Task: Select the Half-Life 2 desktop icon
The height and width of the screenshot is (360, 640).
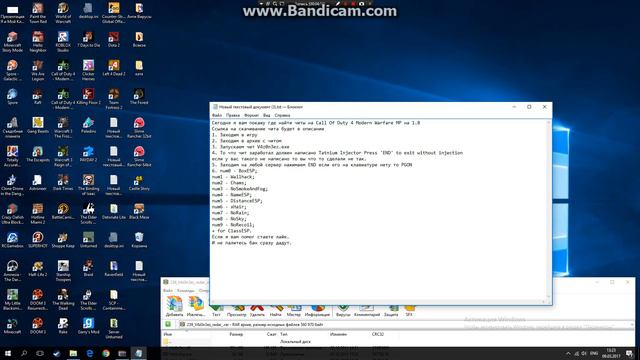Action: (38, 269)
